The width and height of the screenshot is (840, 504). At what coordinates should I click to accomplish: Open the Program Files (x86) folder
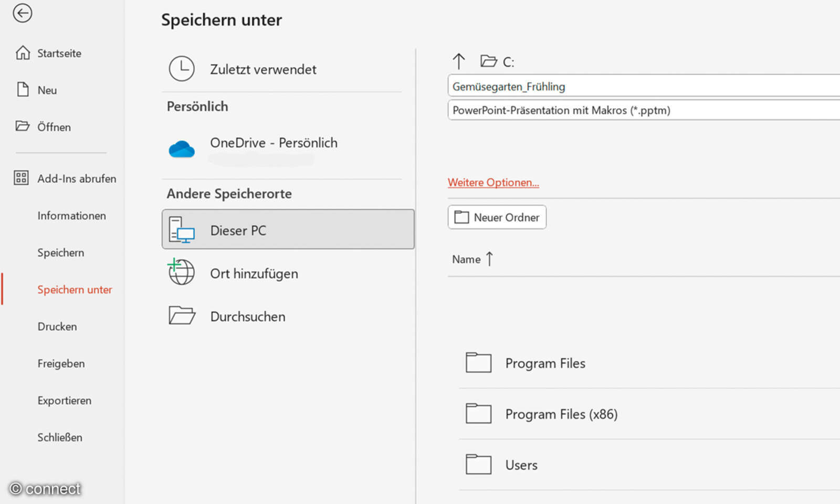coord(561,414)
